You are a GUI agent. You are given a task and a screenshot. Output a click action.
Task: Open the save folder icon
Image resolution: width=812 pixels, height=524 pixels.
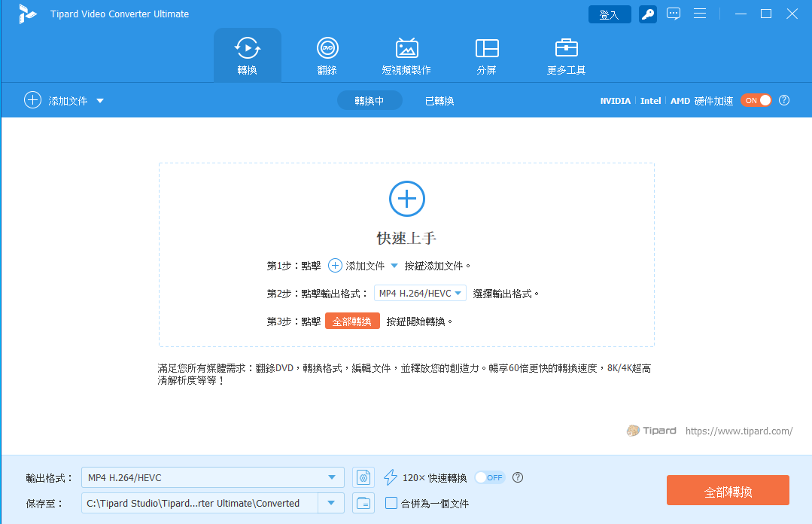363,503
